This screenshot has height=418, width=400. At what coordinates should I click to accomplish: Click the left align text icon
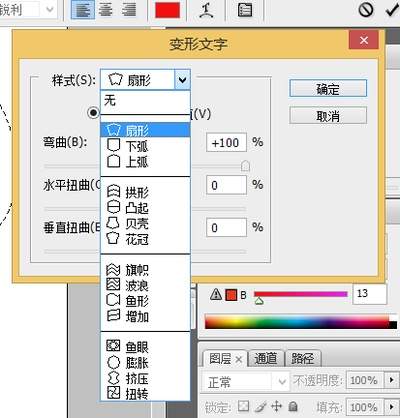pyautogui.click(x=83, y=10)
